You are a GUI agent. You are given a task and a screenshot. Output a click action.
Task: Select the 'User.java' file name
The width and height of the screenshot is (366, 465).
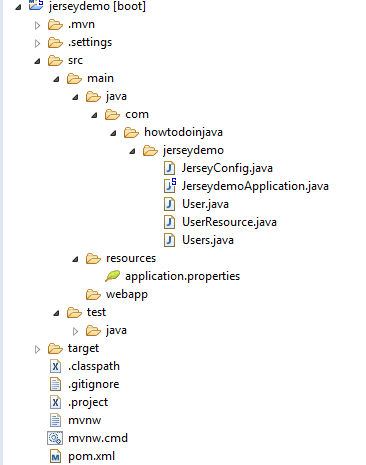pyautogui.click(x=205, y=204)
